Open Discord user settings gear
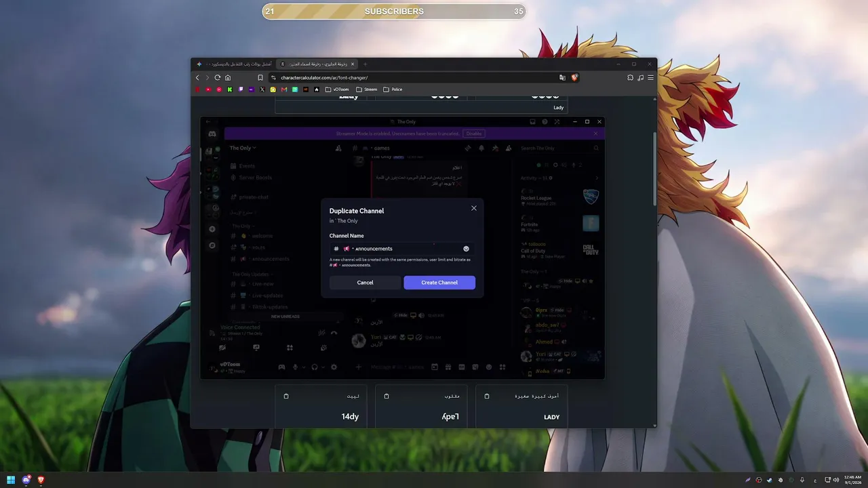 click(334, 367)
